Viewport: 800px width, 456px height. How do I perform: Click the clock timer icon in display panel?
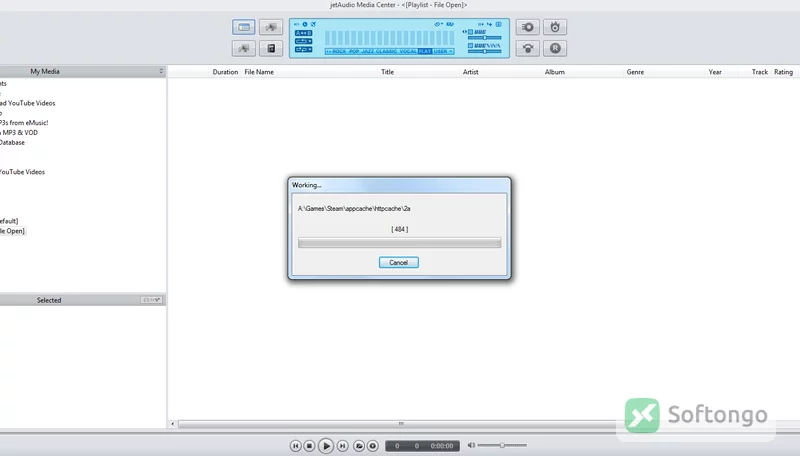[305, 24]
